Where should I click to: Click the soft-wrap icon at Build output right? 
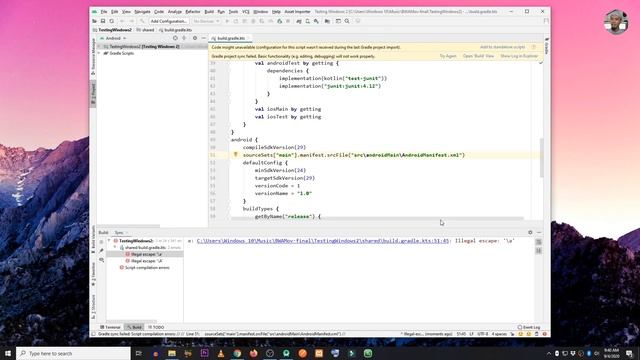[539, 242]
